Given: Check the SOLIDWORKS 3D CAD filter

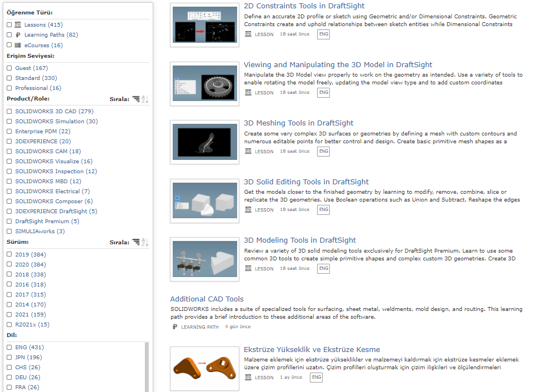Looking at the screenshot, I should (9, 112).
